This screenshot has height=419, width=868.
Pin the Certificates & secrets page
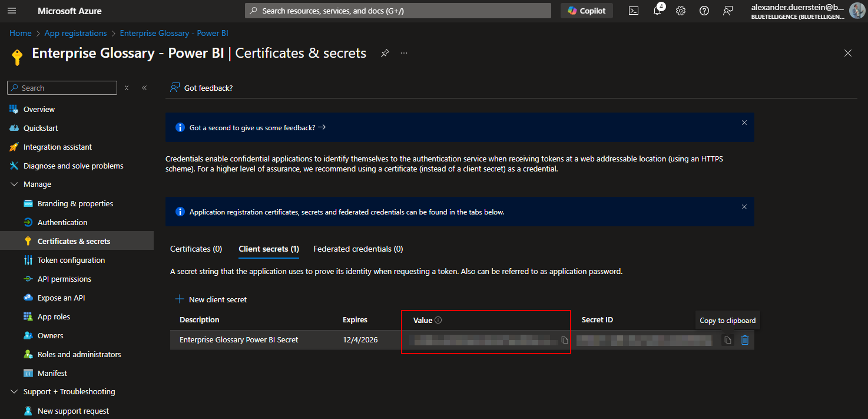[x=385, y=53]
